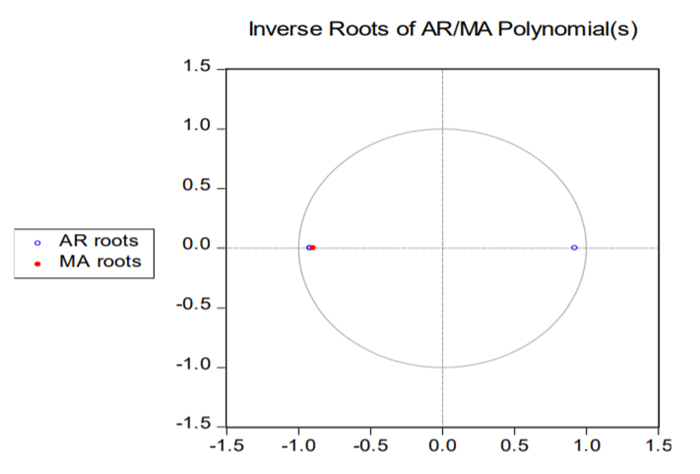Click the top of the unit circle

point(442,128)
